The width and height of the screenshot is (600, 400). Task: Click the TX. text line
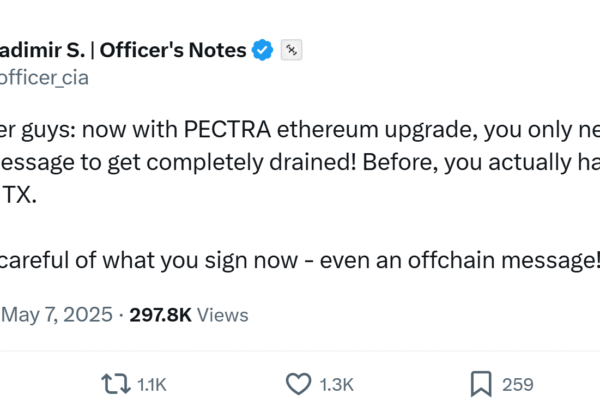pyautogui.click(x=20, y=195)
